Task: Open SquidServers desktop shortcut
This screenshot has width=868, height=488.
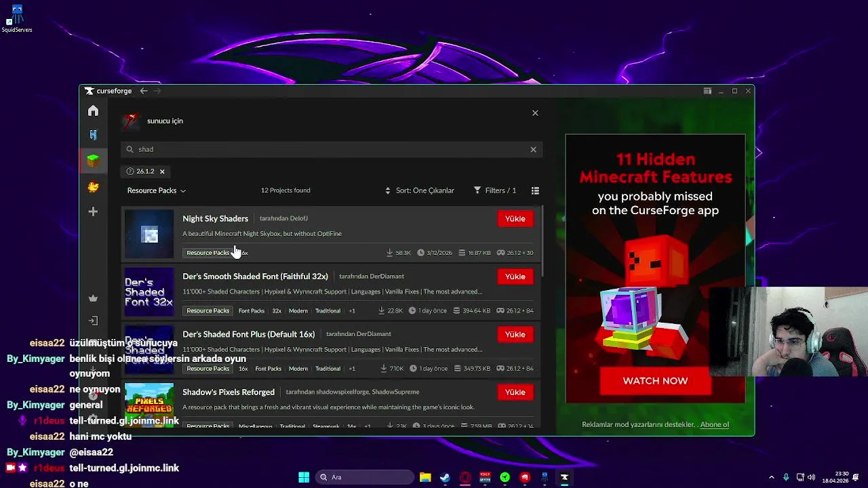Action: pyautogui.click(x=17, y=19)
